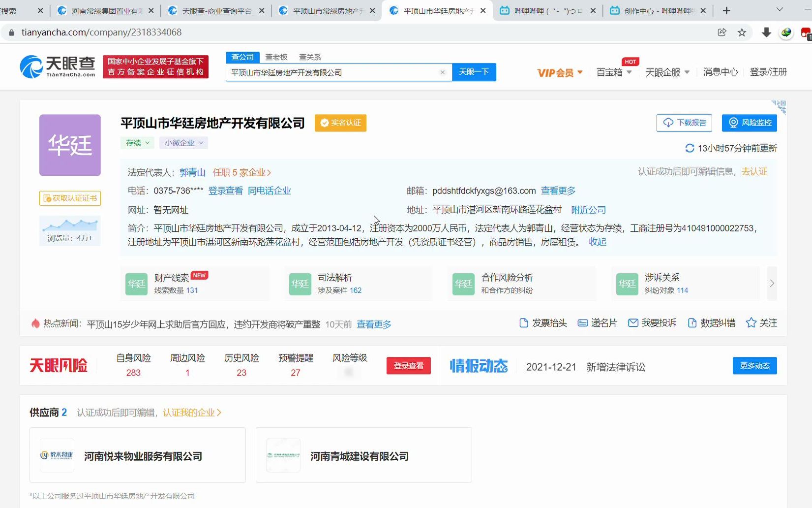Select the 查公司 search tab
812x508 pixels.
pos(242,57)
